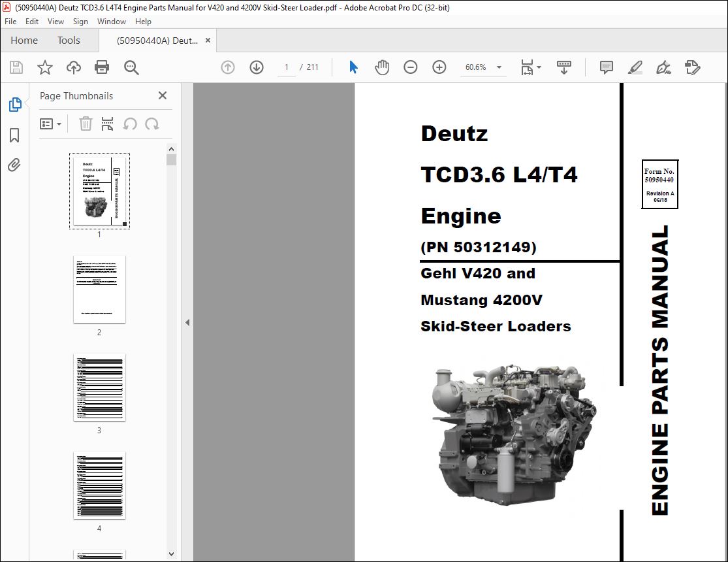Select the (50950440A) Deut... document tab
The width and height of the screenshot is (728, 562).
point(157,41)
